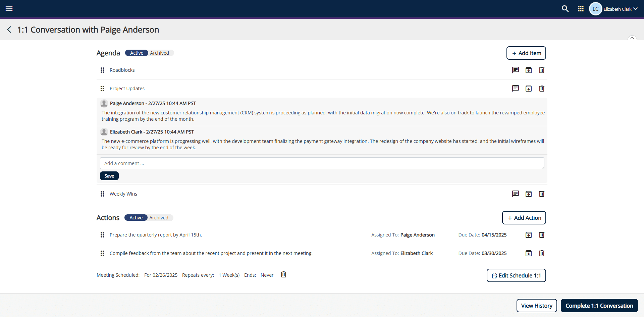Open comments for Weekly Wins
The width and height of the screenshot is (644, 317).
click(515, 194)
